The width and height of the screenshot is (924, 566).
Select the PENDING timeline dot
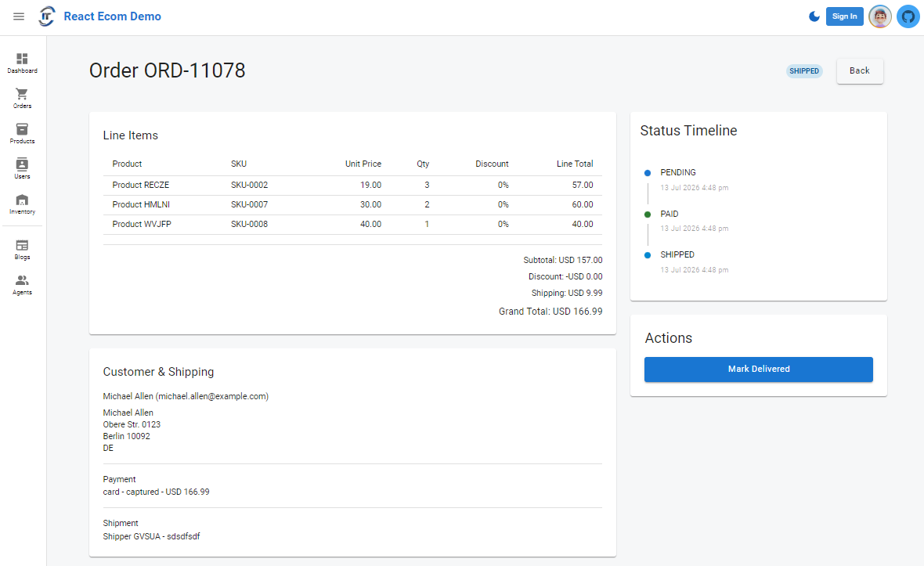tap(648, 173)
